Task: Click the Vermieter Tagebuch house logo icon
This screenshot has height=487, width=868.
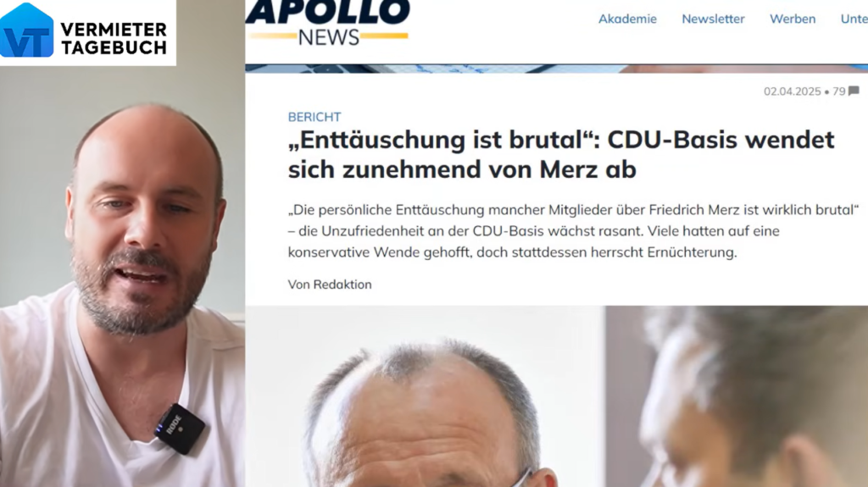Action: tap(26, 30)
